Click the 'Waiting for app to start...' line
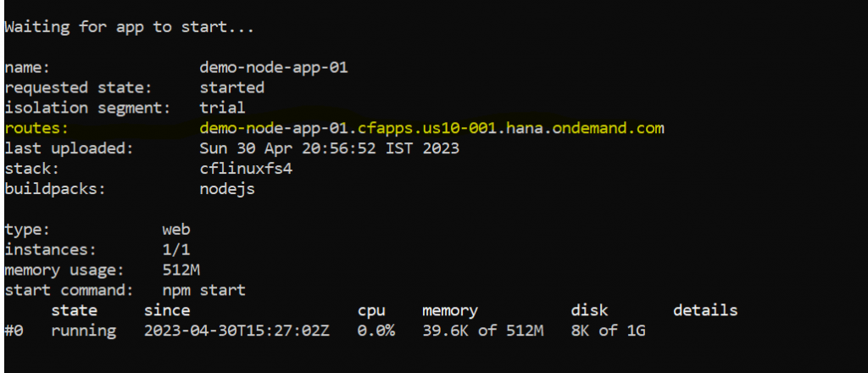The height and width of the screenshot is (373, 868). (x=129, y=27)
